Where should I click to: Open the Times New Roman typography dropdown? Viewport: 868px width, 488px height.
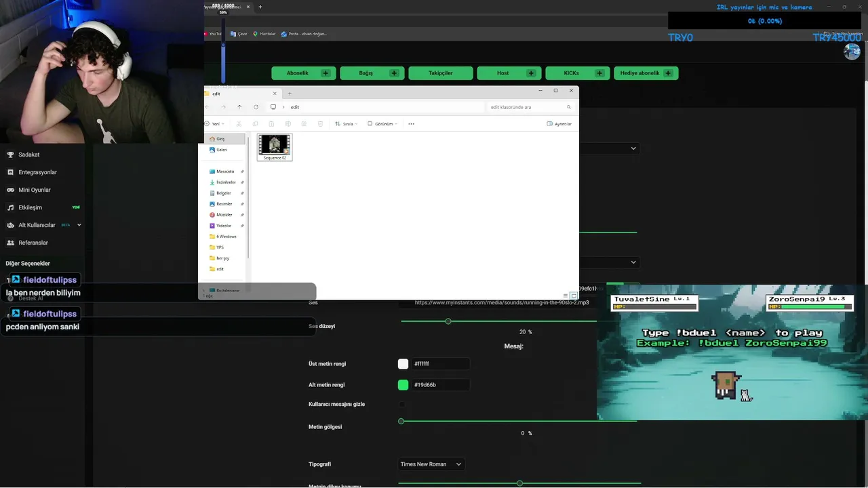431,464
